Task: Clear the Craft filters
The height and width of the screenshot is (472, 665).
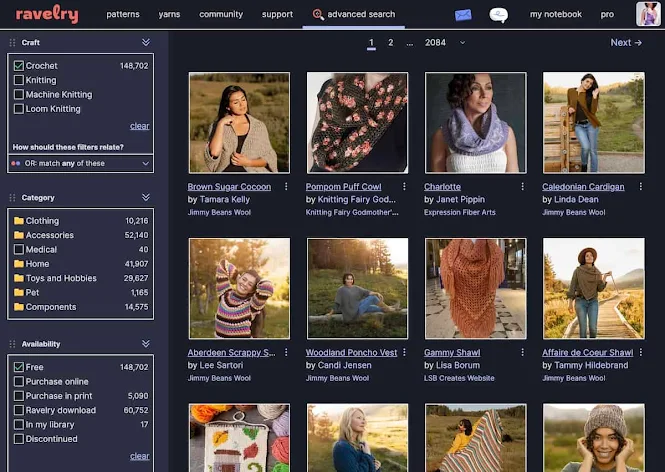Action: point(140,126)
